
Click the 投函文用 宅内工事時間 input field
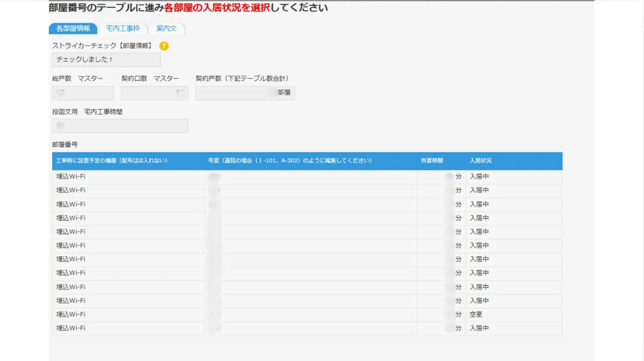click(x=120, y=126)
